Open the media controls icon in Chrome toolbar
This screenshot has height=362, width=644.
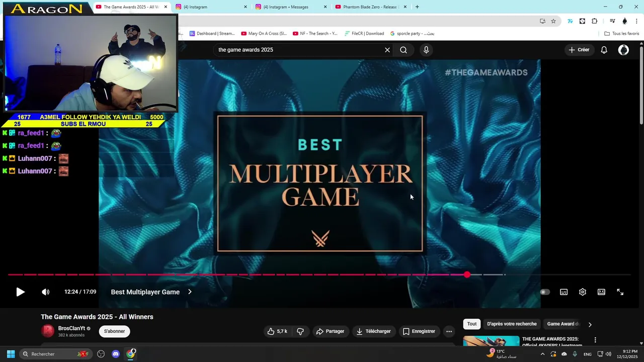612,21
